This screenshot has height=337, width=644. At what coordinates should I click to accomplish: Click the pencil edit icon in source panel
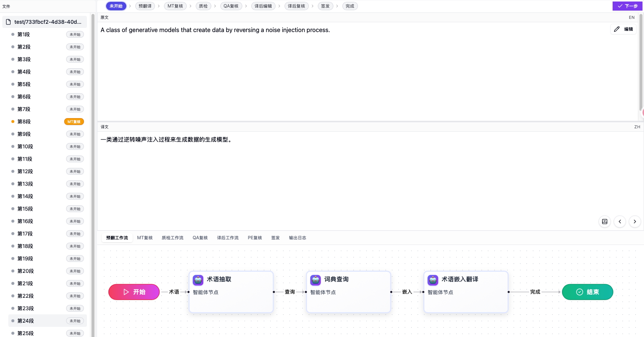617,29
